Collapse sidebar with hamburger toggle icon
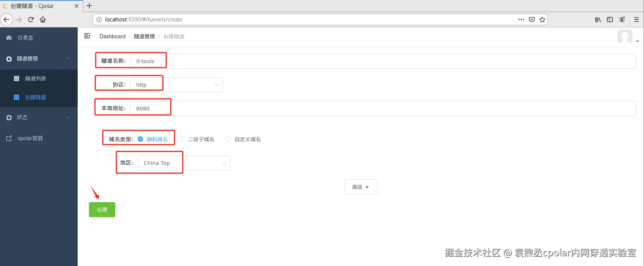This screenshot has height=266, width=644. pos(87,36)
